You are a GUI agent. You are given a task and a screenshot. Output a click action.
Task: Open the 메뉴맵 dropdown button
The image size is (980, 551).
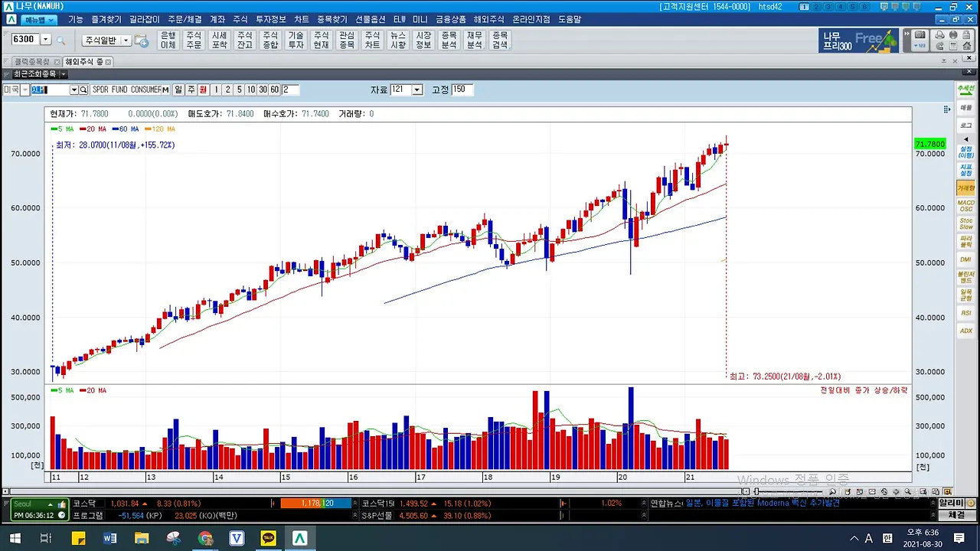point(40,19)
